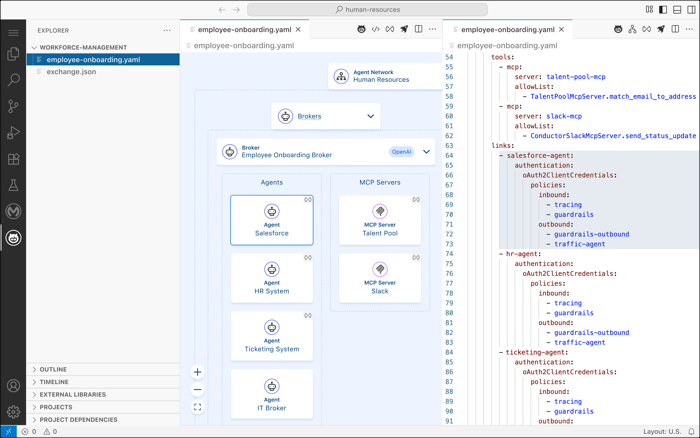The width and height of the screenshot is (700, 438).
Task: Click zoom in plus button on canvas
Action: coord(197,372)
